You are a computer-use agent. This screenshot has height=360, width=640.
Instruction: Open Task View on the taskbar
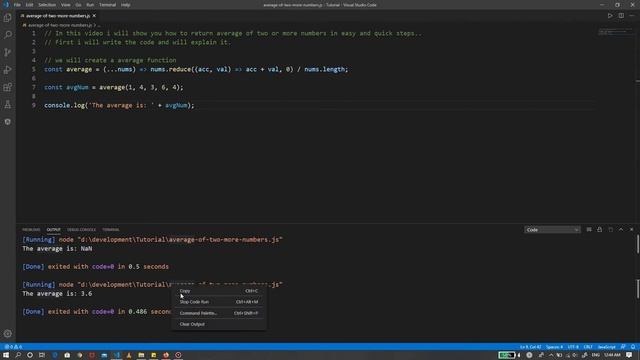pyautogui.click(x=42, y=355)
